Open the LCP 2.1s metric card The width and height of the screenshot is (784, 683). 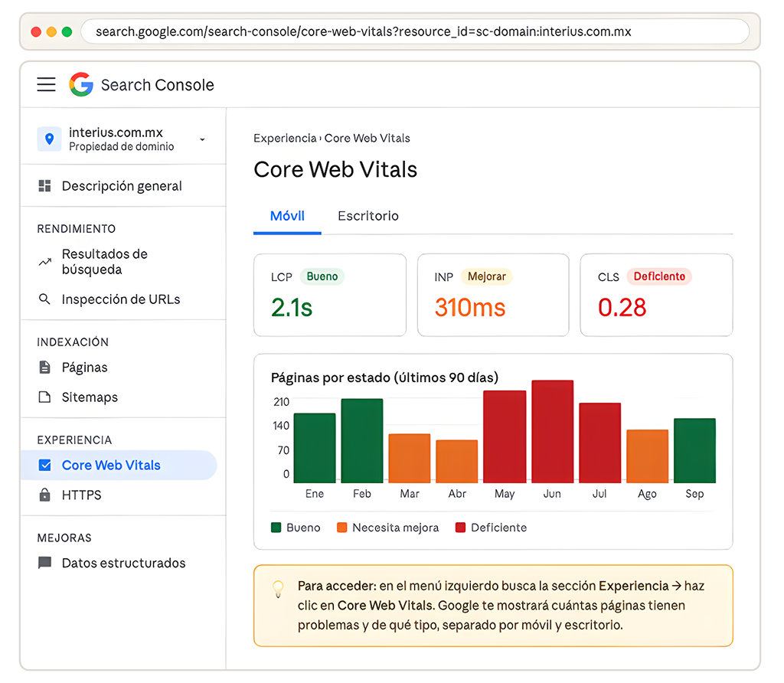[x=329, y=296]
